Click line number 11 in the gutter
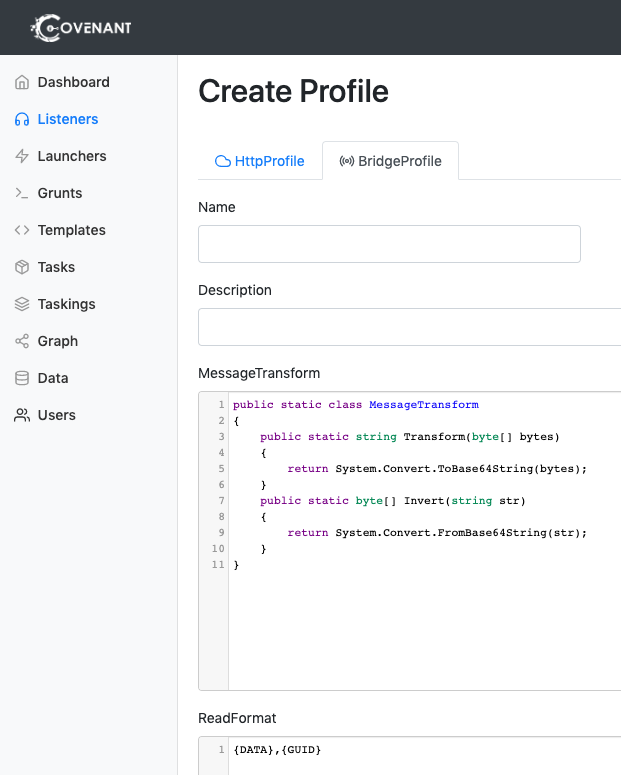The image size is (621, 775). pos(218,564)
